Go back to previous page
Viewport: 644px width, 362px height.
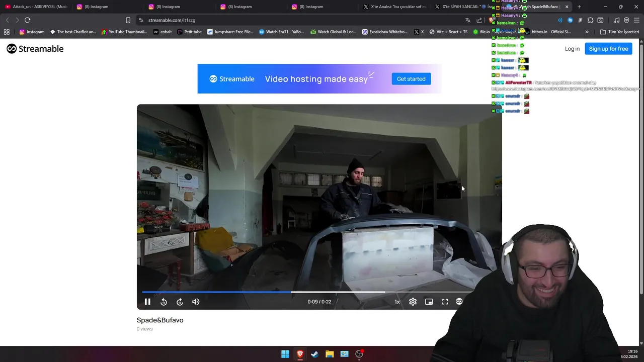7,20
